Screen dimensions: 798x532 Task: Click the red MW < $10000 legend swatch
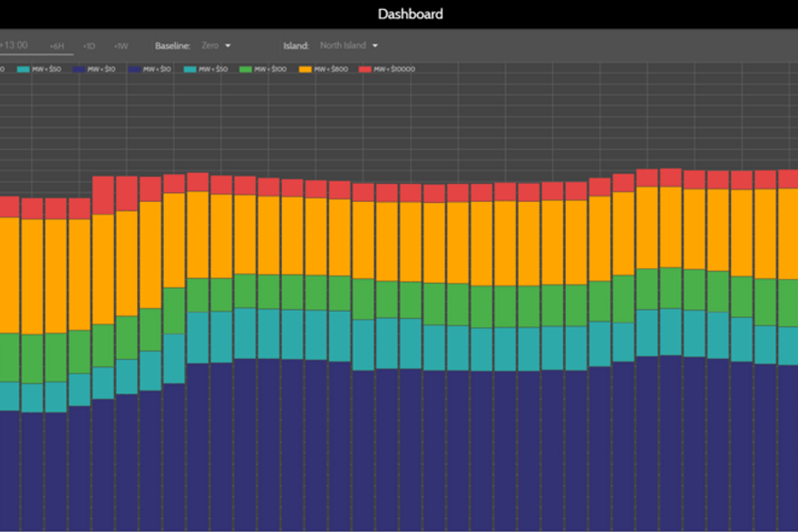[365, 69]
